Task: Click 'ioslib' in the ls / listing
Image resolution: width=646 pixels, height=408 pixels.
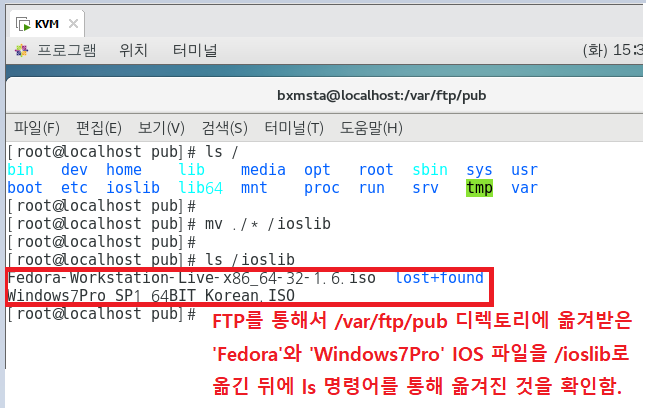Action: tap(133, 188)
